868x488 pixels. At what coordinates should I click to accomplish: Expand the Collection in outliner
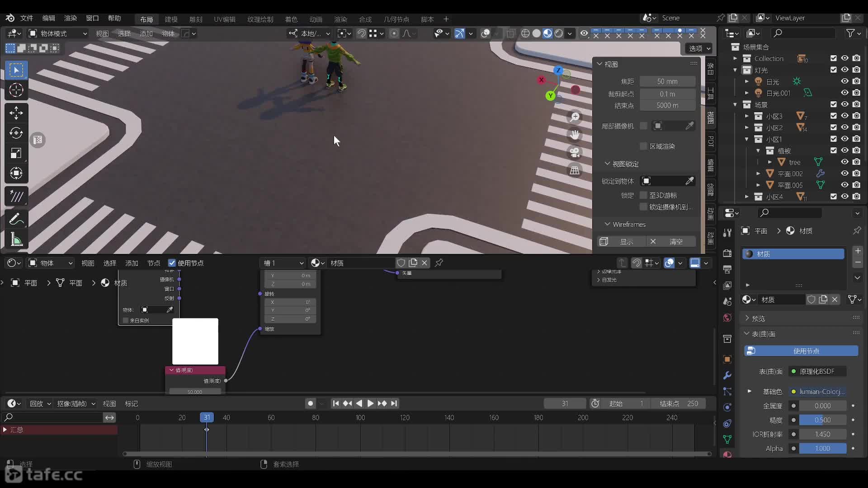[735, 59]
